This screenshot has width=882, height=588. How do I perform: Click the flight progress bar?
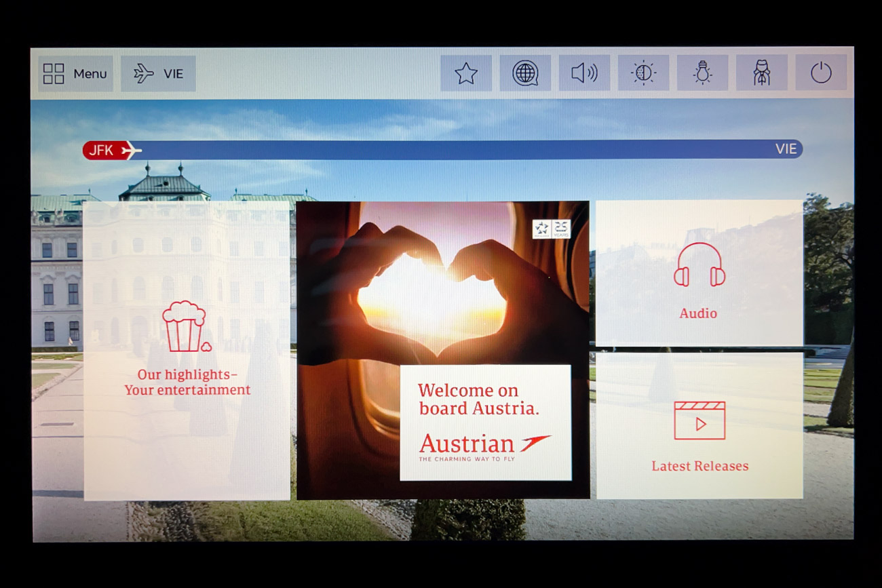(x=442, y=150)
